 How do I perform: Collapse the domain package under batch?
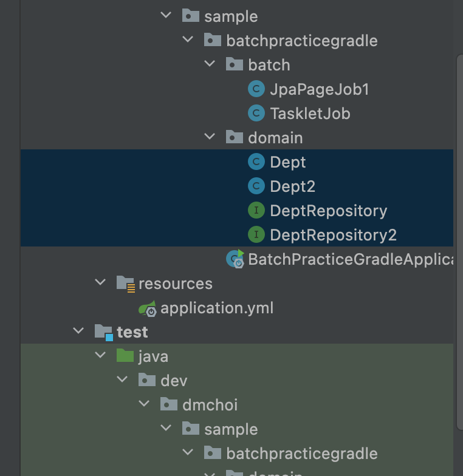(210, 137)
